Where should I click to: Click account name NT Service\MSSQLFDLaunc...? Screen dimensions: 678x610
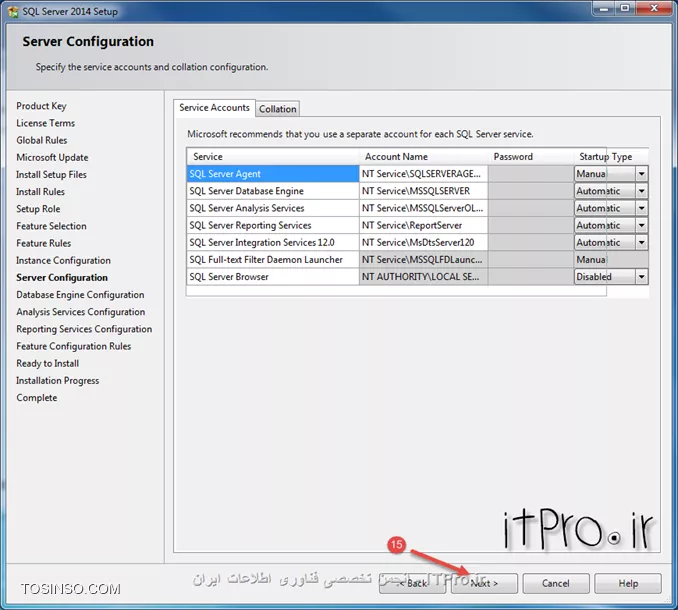423,260
